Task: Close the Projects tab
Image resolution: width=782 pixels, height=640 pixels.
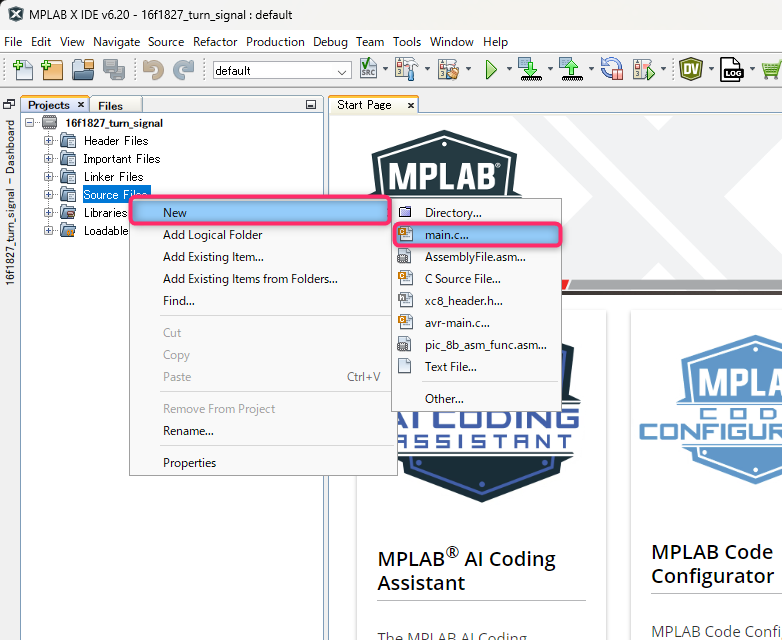Action: click(81, 105)
